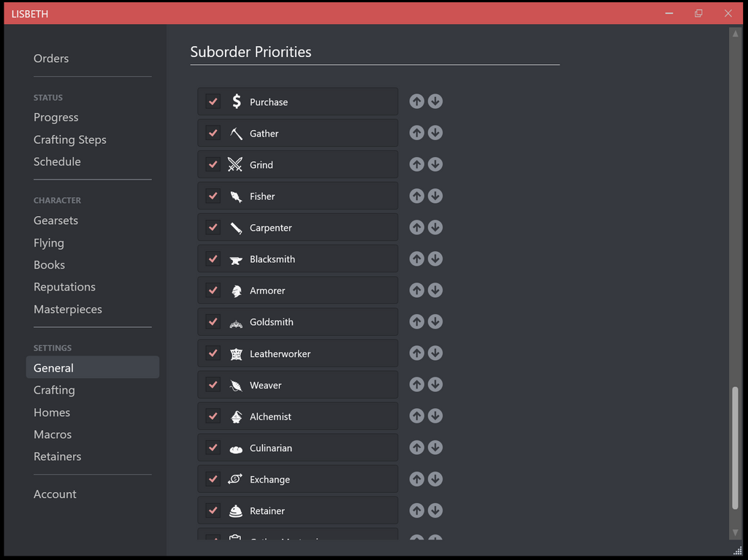Disable the Weaver suborder checkbox
This screenshot has width=748, height=560.
(212, 384)
